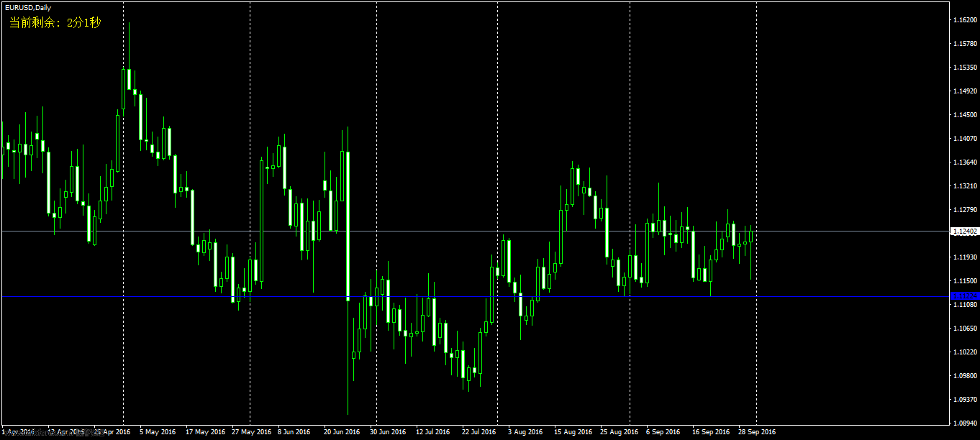Click the 1.09370 price axis label
The image size is (980, 440).
click(965, 400)
